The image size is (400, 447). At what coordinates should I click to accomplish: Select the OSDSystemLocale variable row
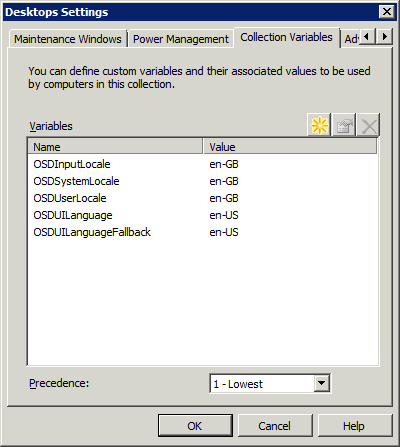(203, 181)
